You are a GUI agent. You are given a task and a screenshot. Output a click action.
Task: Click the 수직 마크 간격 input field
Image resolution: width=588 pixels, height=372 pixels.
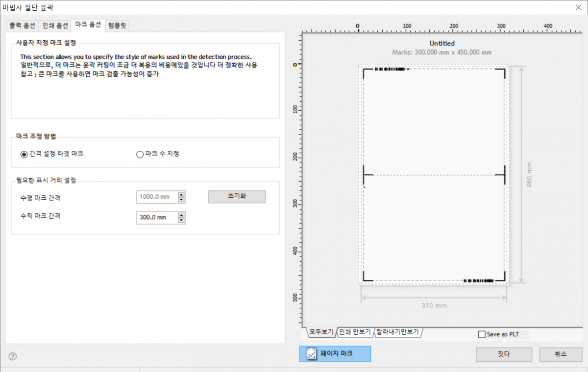[157, 217]
